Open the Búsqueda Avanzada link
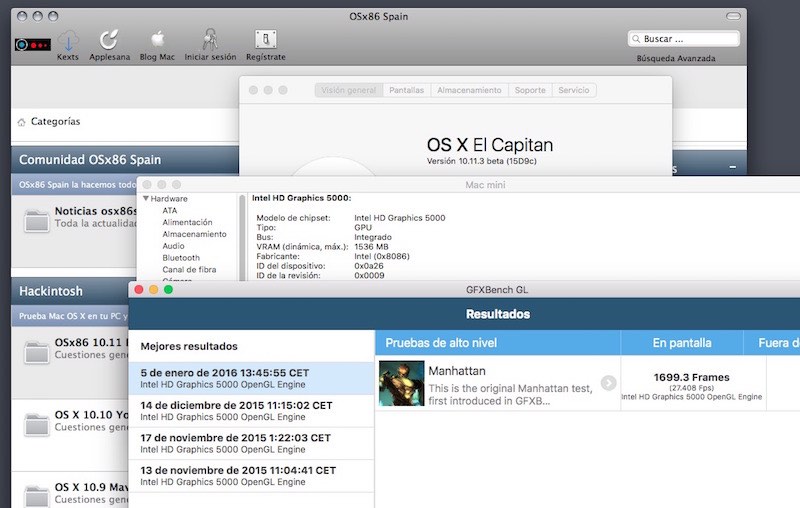This screenshot has width=800, height=508. [x=676, y=58]
